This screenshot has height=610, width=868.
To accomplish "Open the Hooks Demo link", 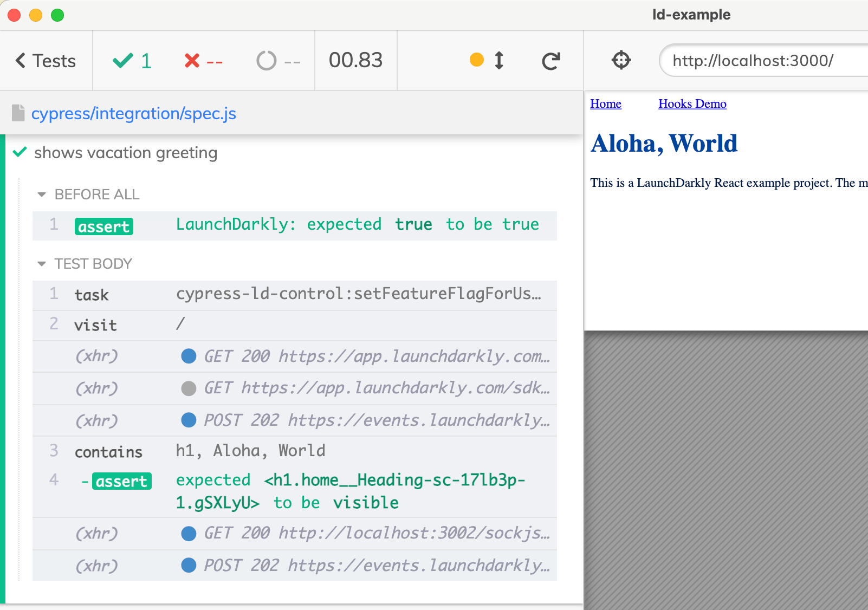I will [692, 103].
